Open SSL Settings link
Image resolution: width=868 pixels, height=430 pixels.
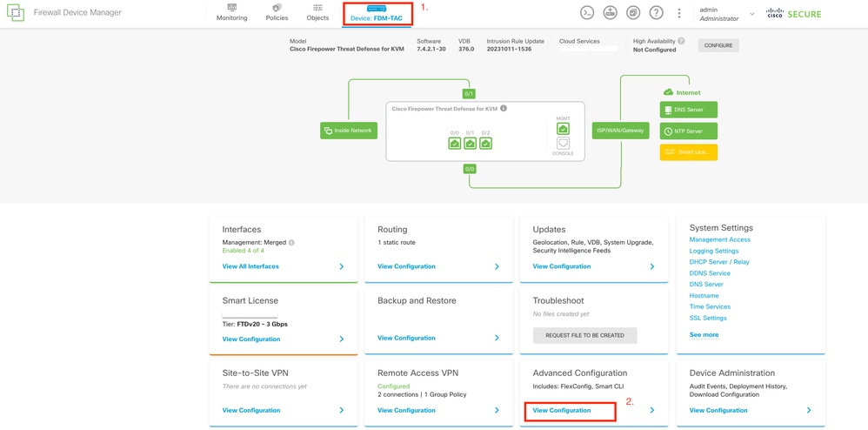tap(708, 318)
